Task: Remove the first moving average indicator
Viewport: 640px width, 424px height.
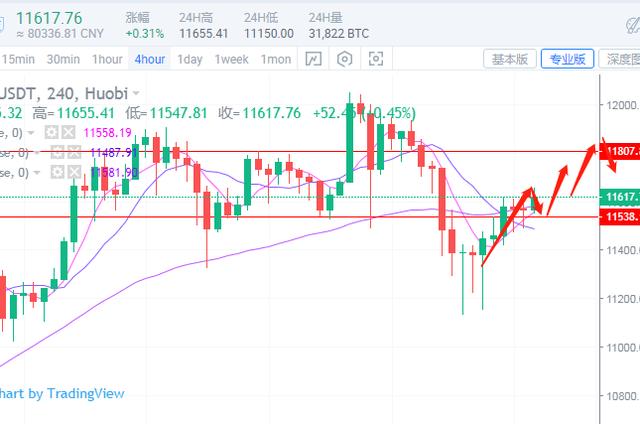Action: pos(68,132)
